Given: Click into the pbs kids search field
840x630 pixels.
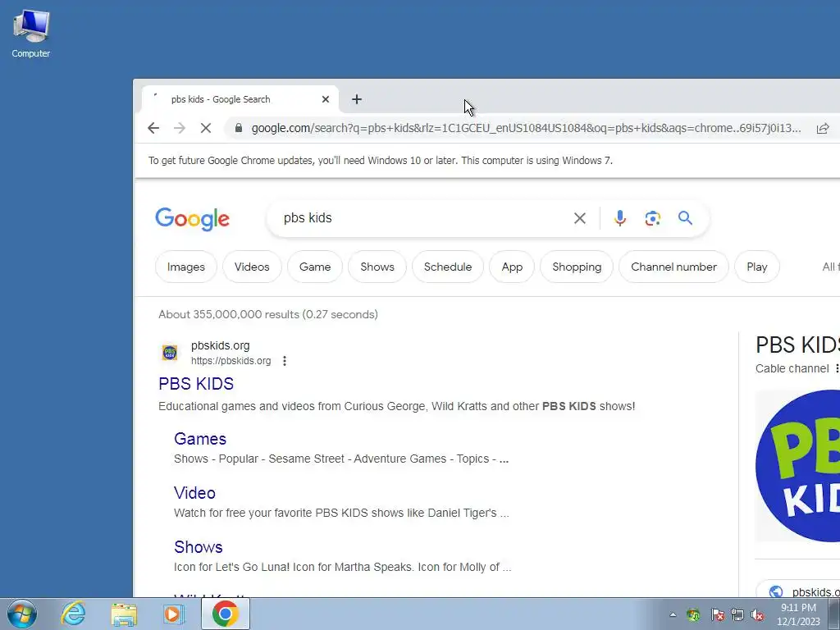Looking at the screenshot, I should pyautogui.click(x=423, y=218).
